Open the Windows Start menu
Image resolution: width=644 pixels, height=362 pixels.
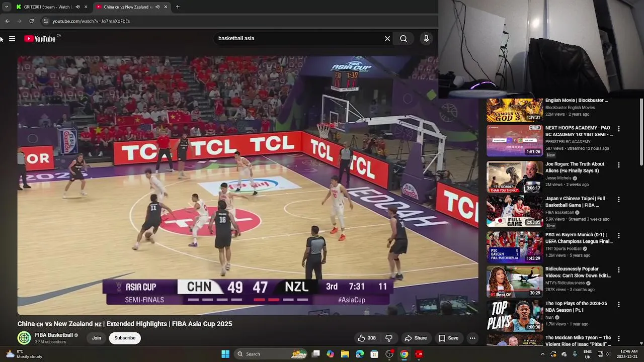(x=225, y=354)
